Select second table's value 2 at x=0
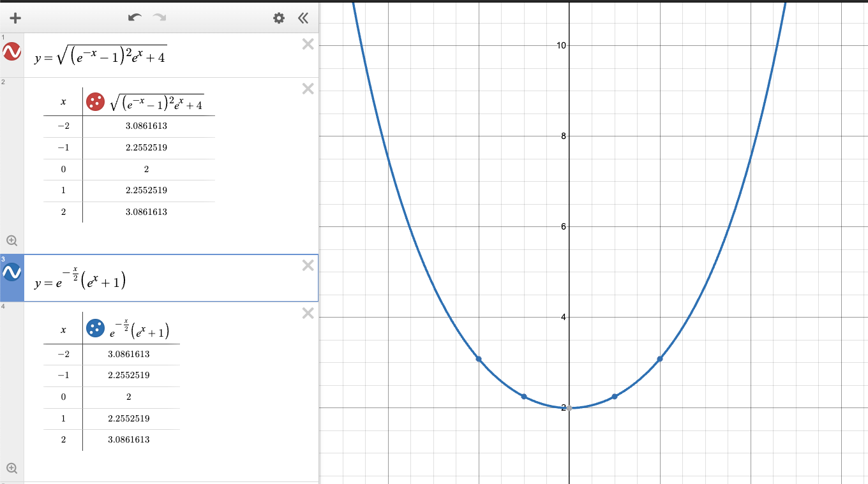Screen dimensions: 868x484 [x=129, y=397]
